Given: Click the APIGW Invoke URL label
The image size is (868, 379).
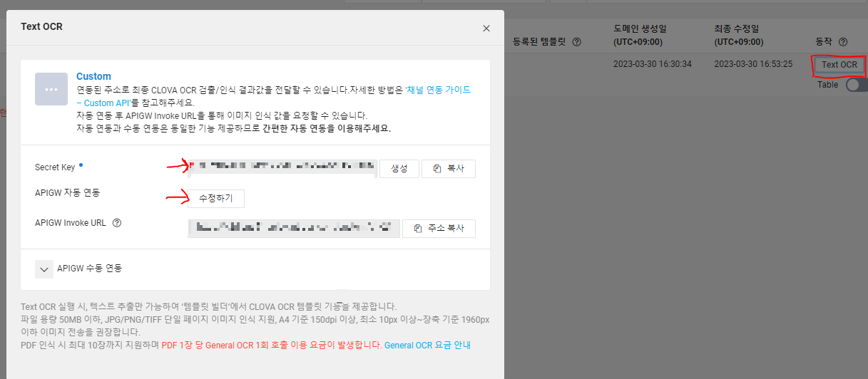Looking at the screenshot, I should pos(71,223).
